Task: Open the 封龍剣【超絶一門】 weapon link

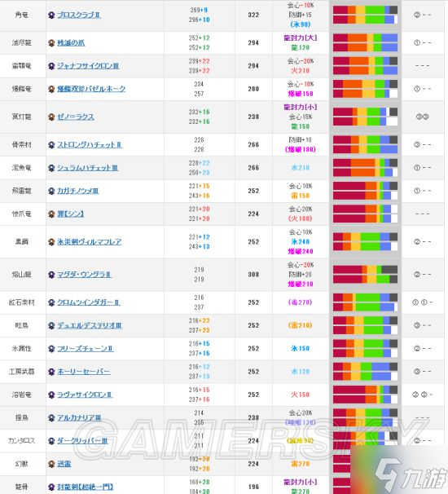Action: coord(85,487)
